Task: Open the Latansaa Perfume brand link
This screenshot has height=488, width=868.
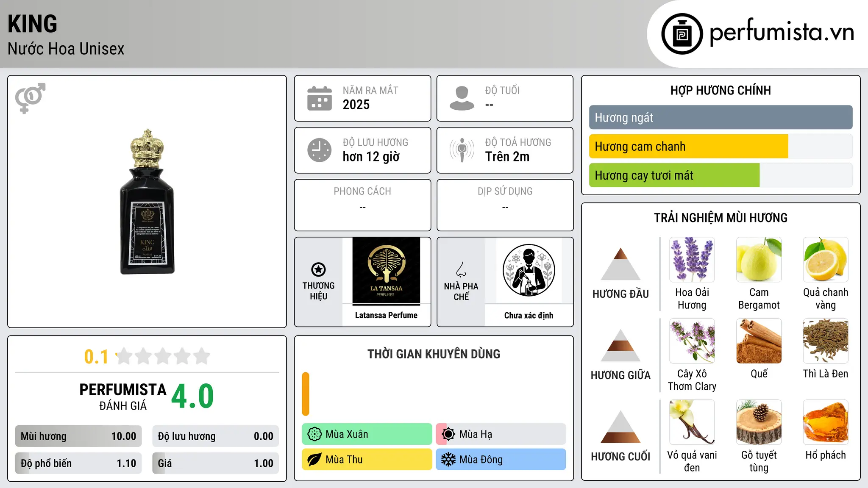Action: tap(386, 315)
